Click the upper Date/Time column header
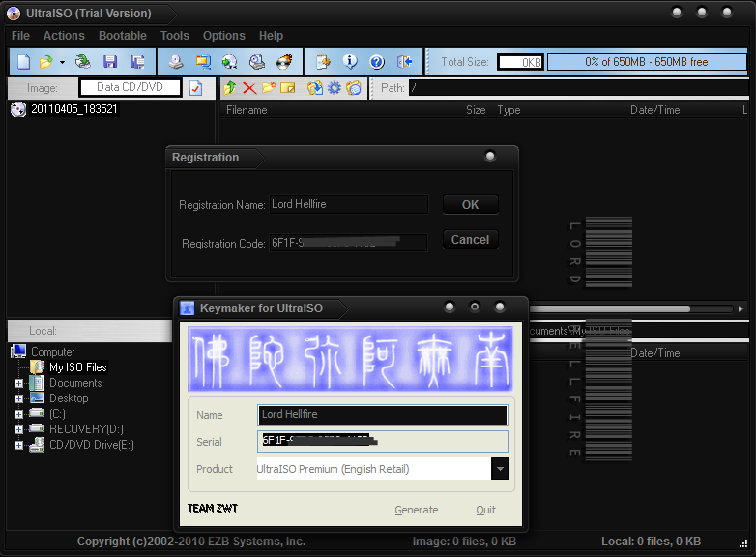 tap(654, 110)
